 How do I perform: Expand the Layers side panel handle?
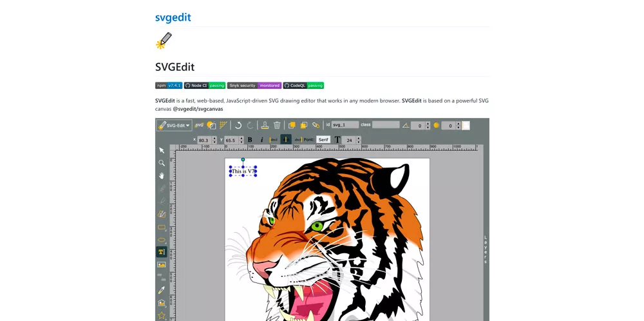[x=486, y=249]
